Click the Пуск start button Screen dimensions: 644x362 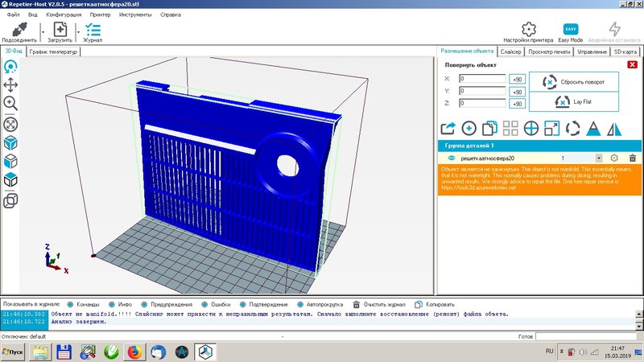(13, 352)
